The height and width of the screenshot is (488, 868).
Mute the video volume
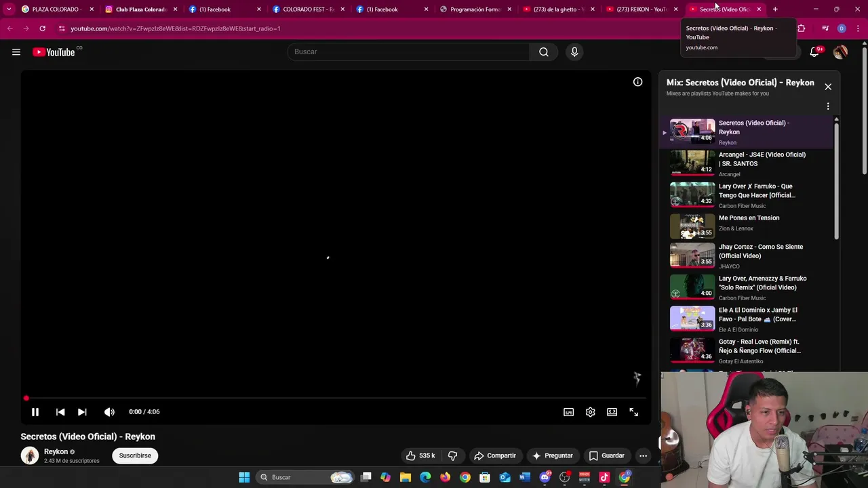click(109, 412)
